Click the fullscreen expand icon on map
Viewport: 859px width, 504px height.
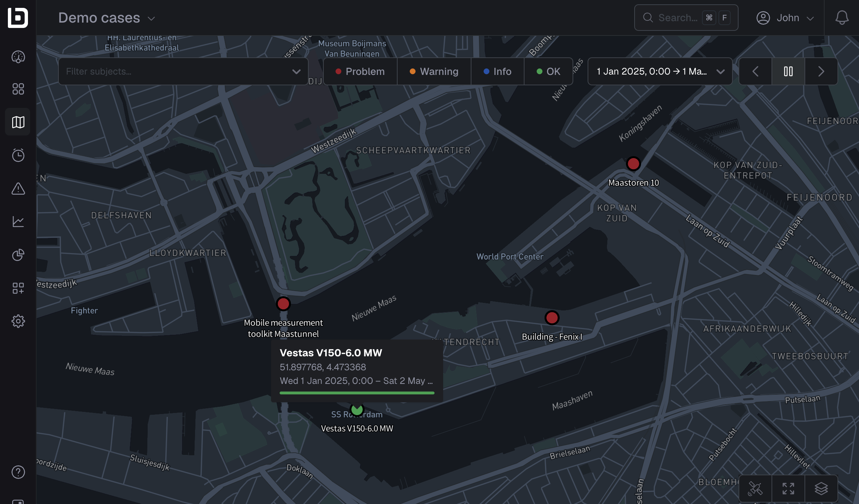coord(788,489)
